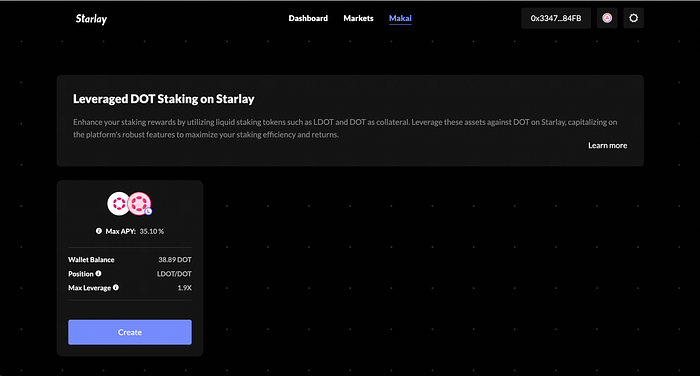Click the Create button
The height and width of the screenshot is (376, 700).
(x=130, y=332)
